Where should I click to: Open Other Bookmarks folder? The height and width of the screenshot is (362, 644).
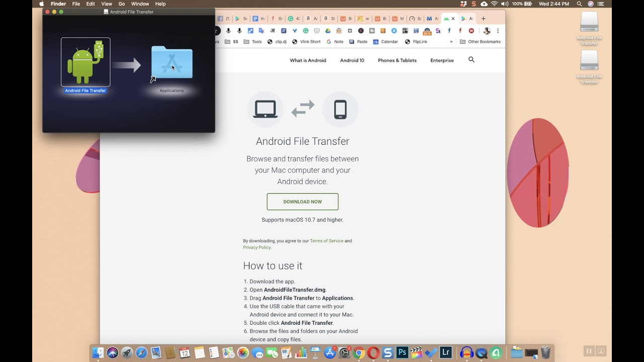(x=480, y=42)
